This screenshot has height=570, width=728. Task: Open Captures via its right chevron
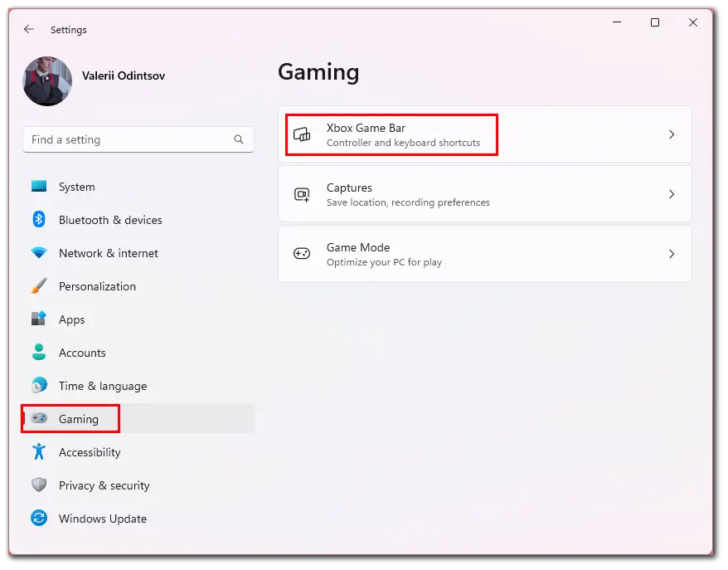click(x=672, y=194)
